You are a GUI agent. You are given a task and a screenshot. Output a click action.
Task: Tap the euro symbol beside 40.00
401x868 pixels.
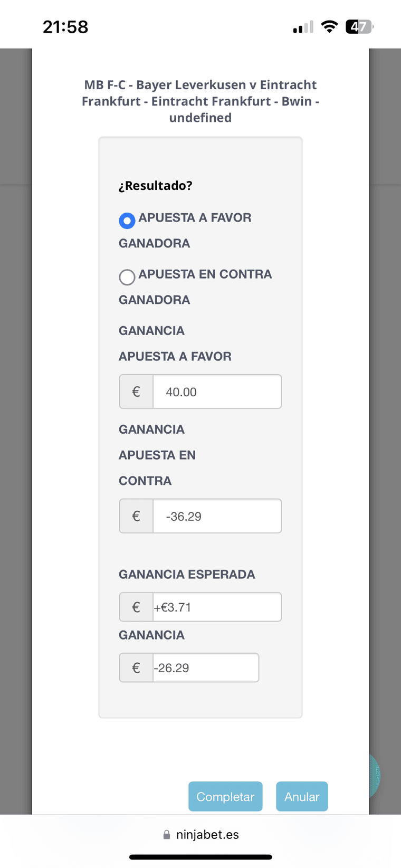coord(136,392)
